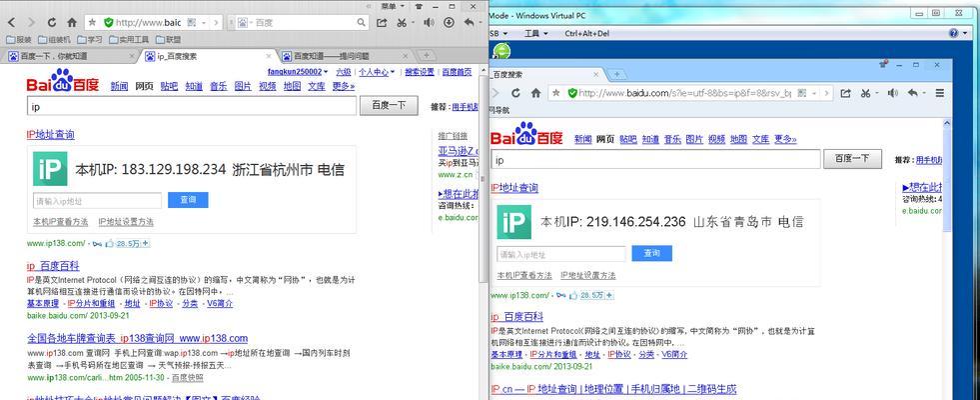Click share icon in right browser toolbar
Screen dimensions: 980x400
(x=845, y=93)
